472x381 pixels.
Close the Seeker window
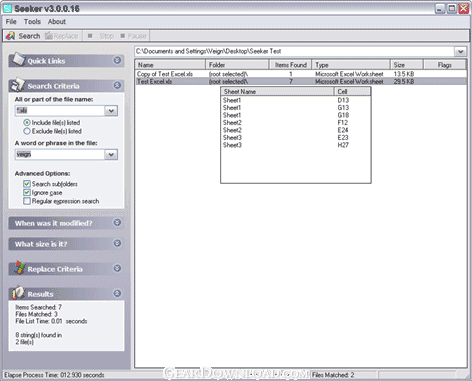pyautogui.click(x=463, y=8)
